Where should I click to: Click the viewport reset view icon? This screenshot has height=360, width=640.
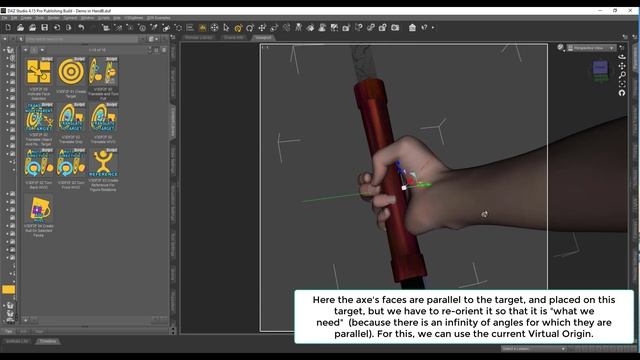(x=622, y=93)
